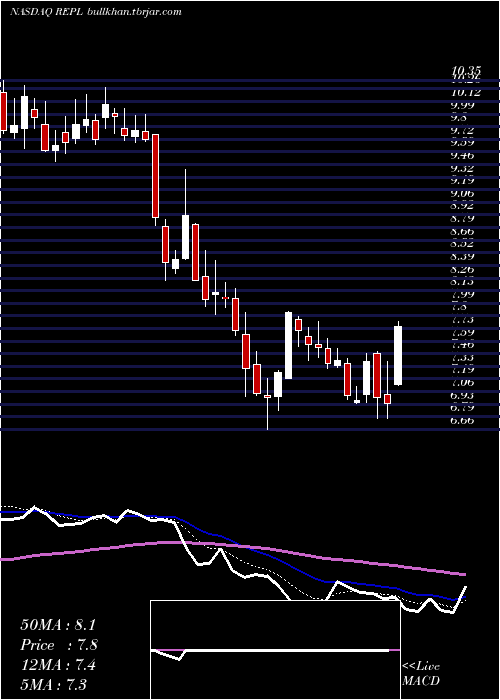Click the 10.35 price label
The image size is (500, 700).
(x=466, y=71)
